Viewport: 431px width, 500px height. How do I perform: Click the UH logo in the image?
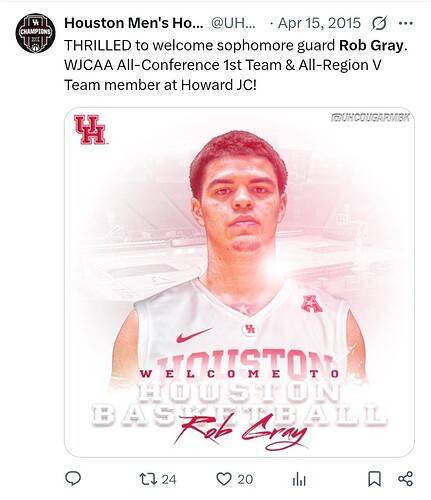pyautogui.click(x=90, y=130)
